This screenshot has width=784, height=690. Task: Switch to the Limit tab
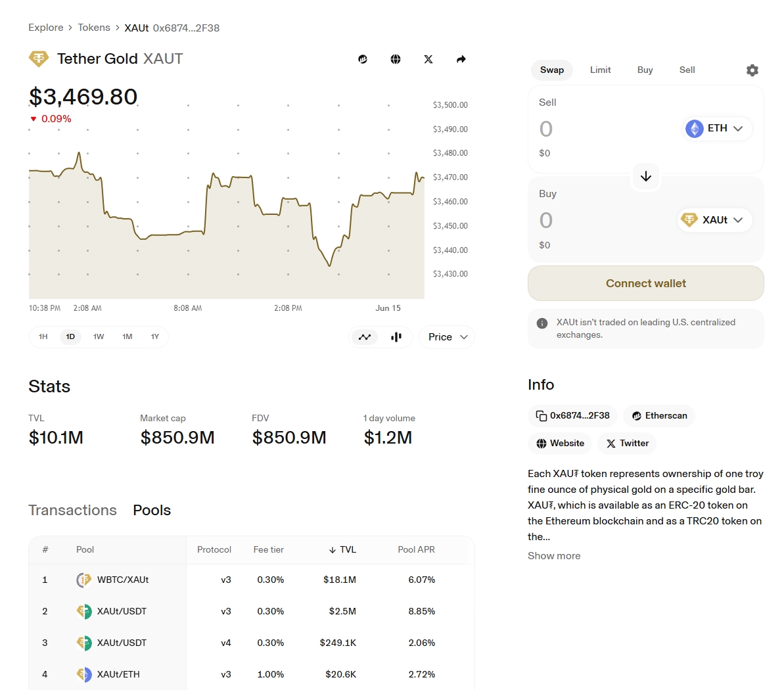(600, 70)
